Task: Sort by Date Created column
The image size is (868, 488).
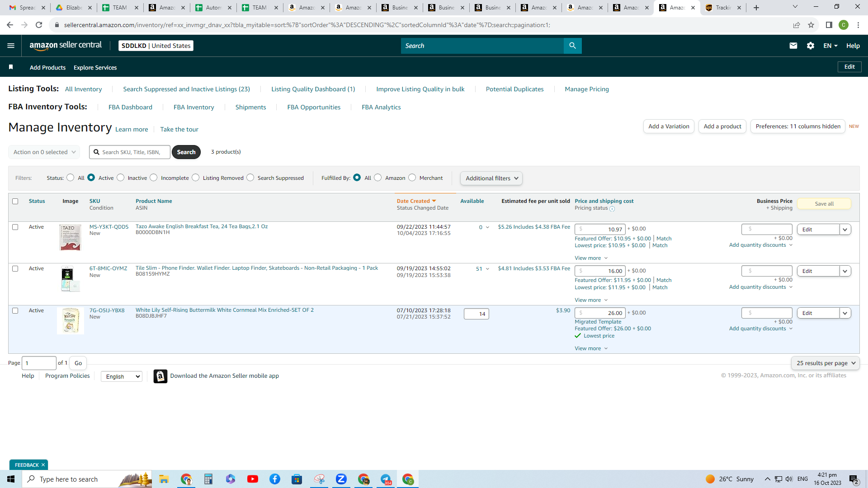Action: (x=416, y=201)
